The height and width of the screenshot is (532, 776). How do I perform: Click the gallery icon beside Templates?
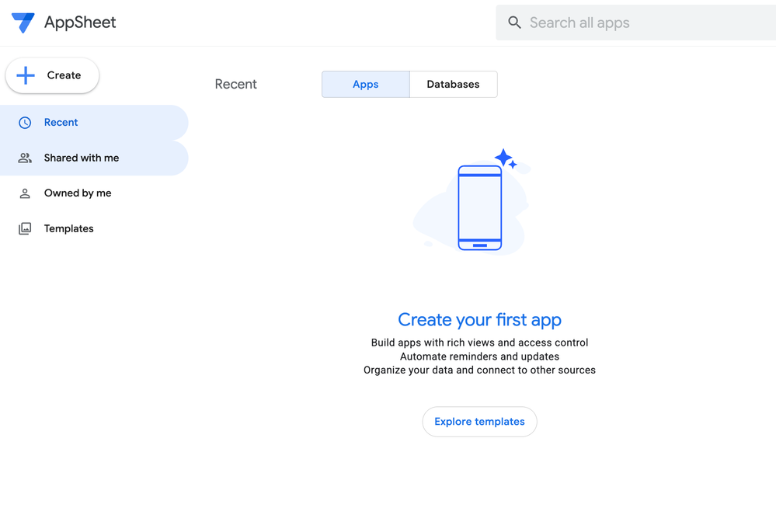point(25,228)
